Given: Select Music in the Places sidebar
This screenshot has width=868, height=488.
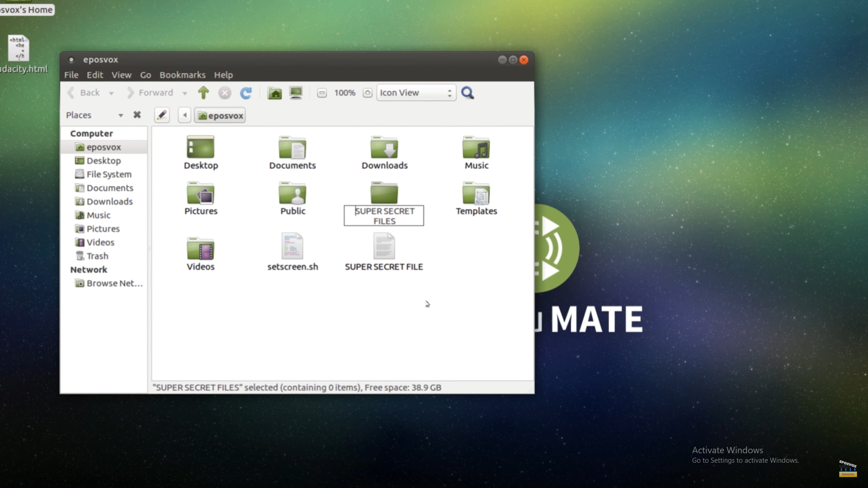Looking at the screenshot, I should [104, 215].
